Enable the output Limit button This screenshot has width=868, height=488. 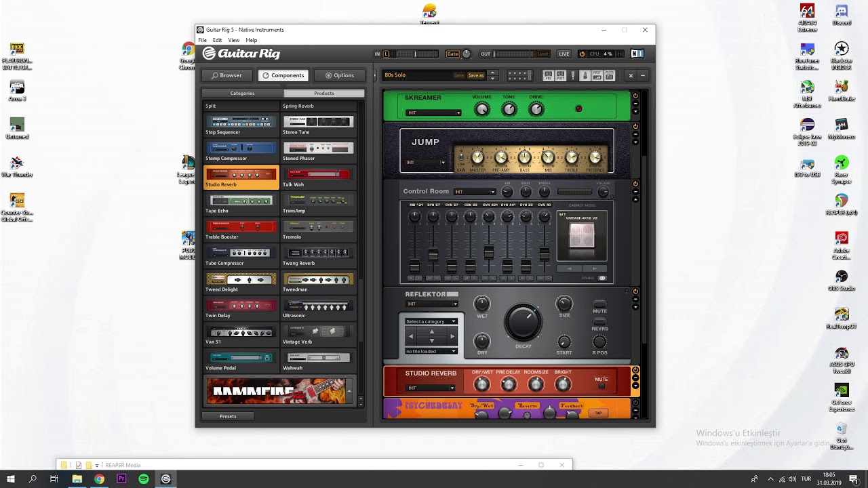pyautogui.click(x=542, y=54)
